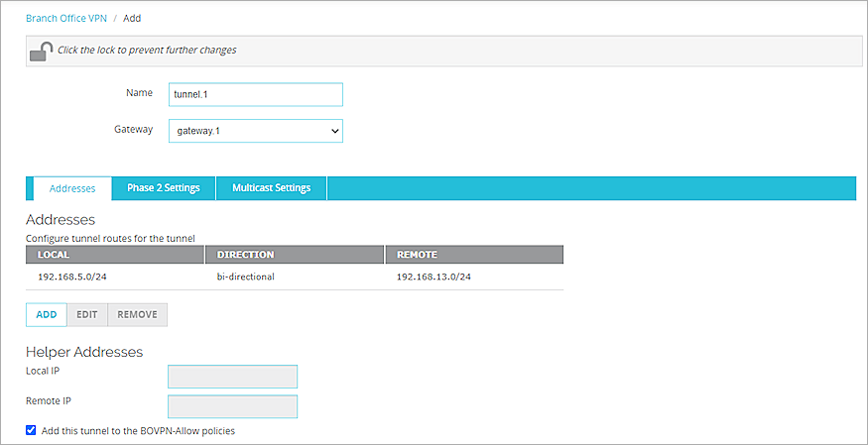
Task: Click the Add breadcrumb item
Action: click(x=132, y=18)
